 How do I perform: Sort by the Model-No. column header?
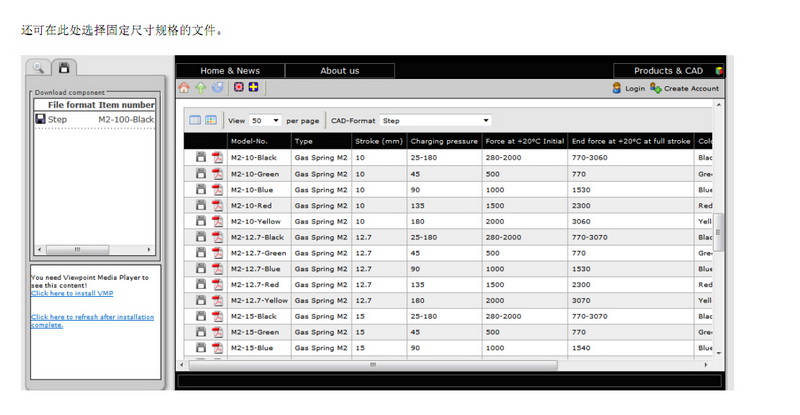[259, 141]
